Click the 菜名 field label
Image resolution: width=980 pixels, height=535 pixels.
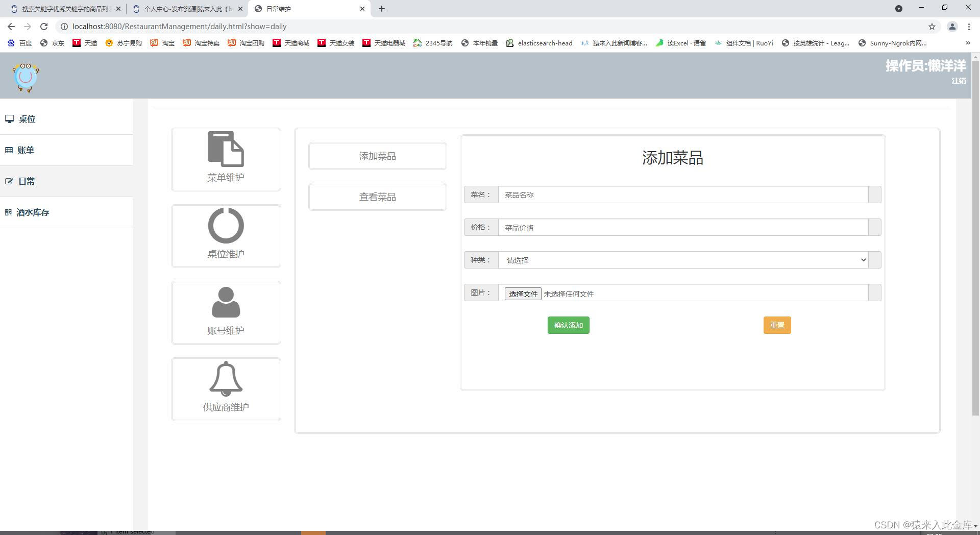481,194
